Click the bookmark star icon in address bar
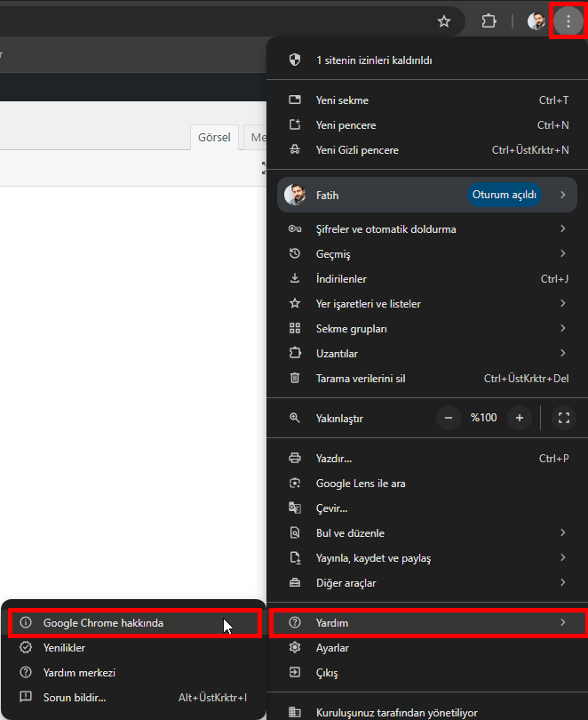This screenshot has height=720, width=588. [444, 21]
